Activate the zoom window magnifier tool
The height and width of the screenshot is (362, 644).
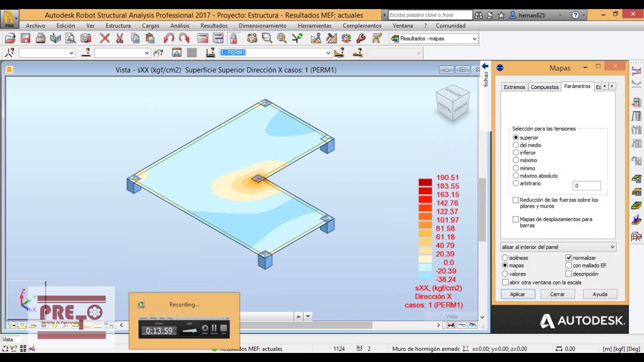[x=267, y=38]
